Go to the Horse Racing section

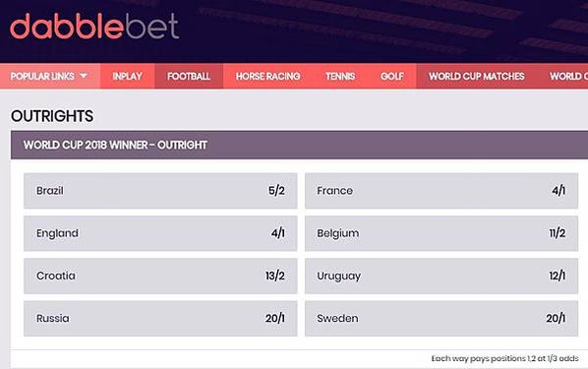[x=267, y=76]
